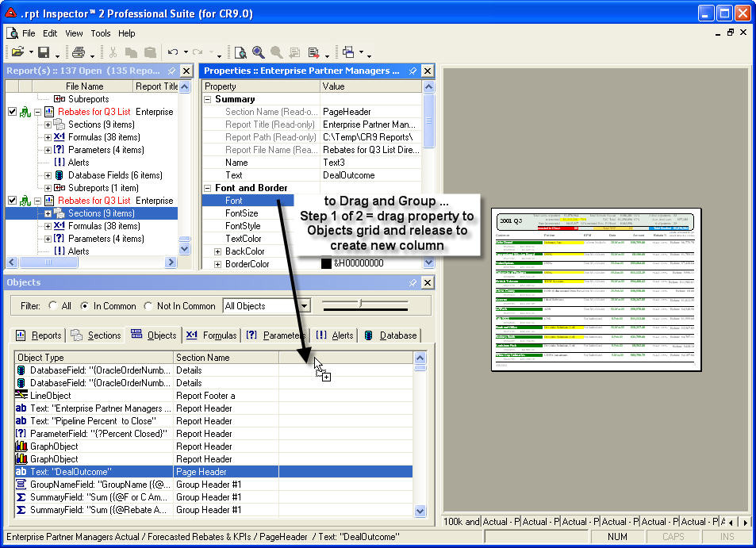Click the Value column header
The height and width of the screenshot is (548, 756).
coord(370,86)
